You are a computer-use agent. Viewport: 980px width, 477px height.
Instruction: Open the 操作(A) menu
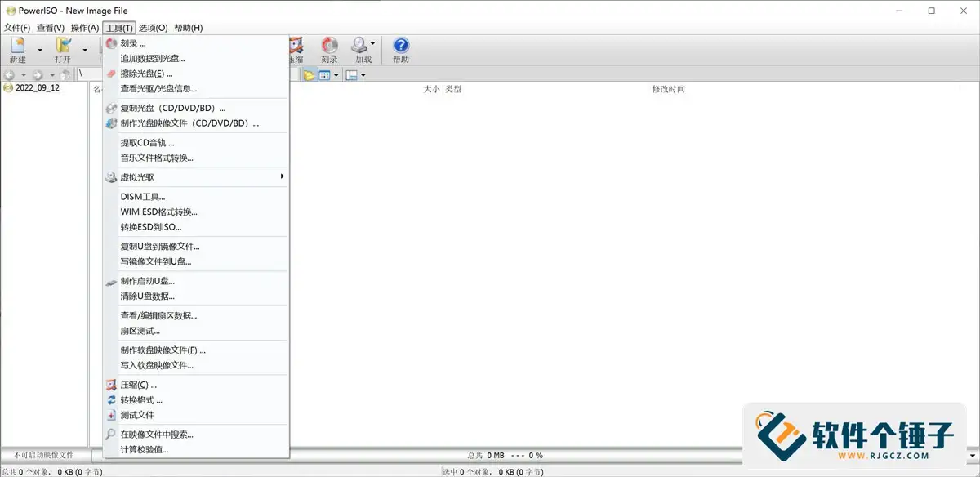[x=85, y=28]
